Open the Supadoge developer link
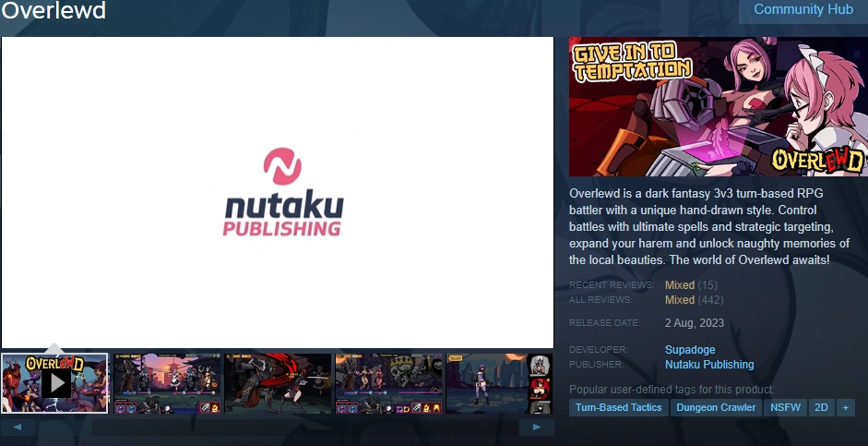 click(690, 350)
